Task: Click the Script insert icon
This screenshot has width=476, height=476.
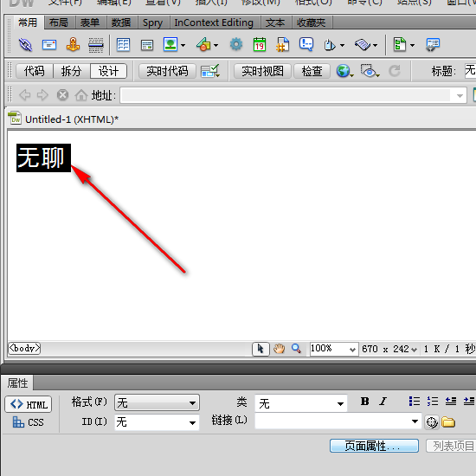Action: (363, 45)
